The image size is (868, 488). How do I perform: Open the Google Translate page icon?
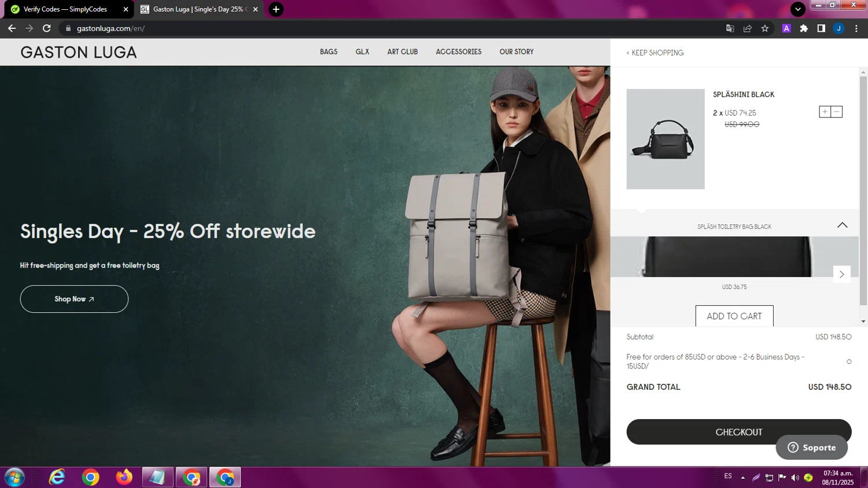point(730,28)
